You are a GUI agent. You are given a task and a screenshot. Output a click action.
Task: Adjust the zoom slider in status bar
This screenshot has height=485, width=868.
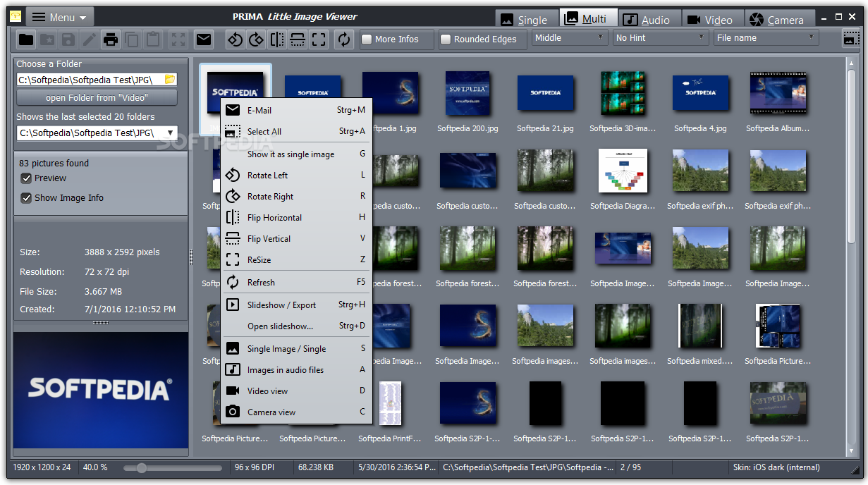pos(142,467)
